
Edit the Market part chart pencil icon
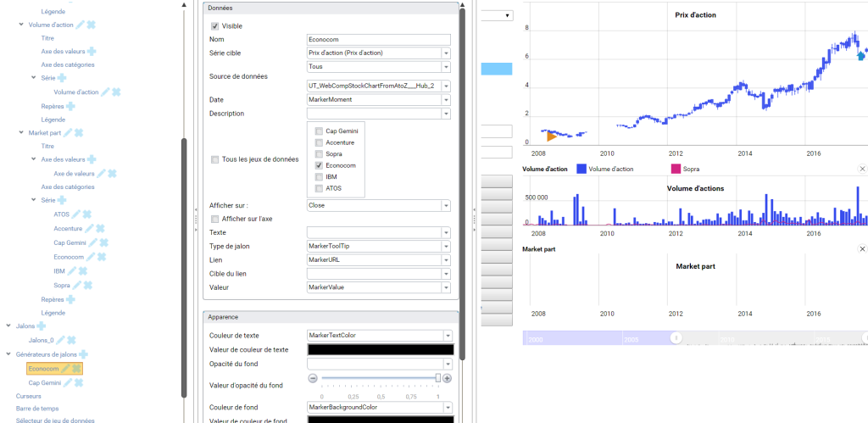tap(68, 133)
